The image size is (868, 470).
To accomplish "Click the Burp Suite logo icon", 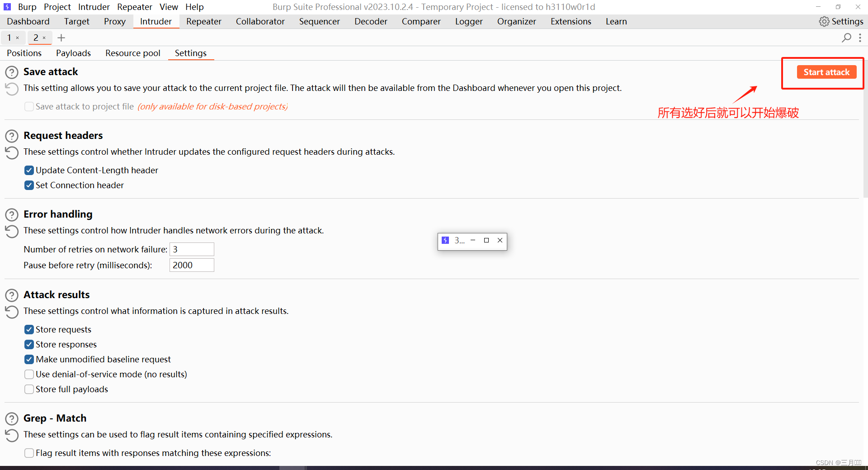I will (7, 7).
